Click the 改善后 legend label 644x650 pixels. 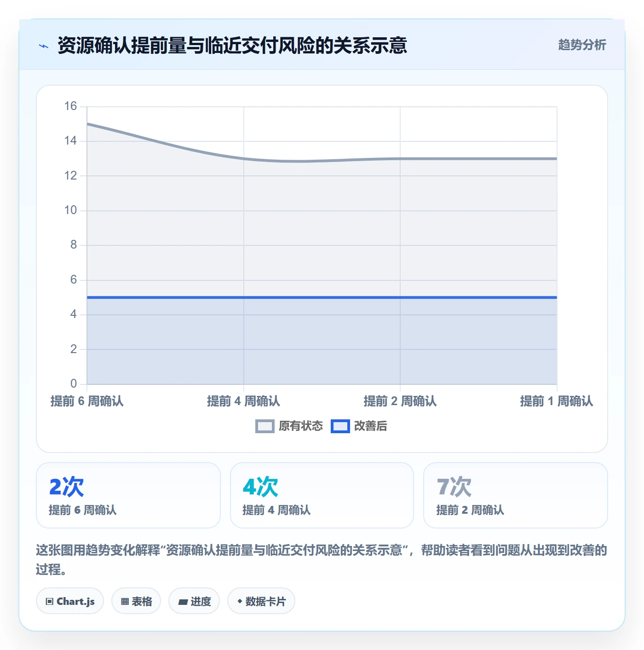tap(371, 426)
